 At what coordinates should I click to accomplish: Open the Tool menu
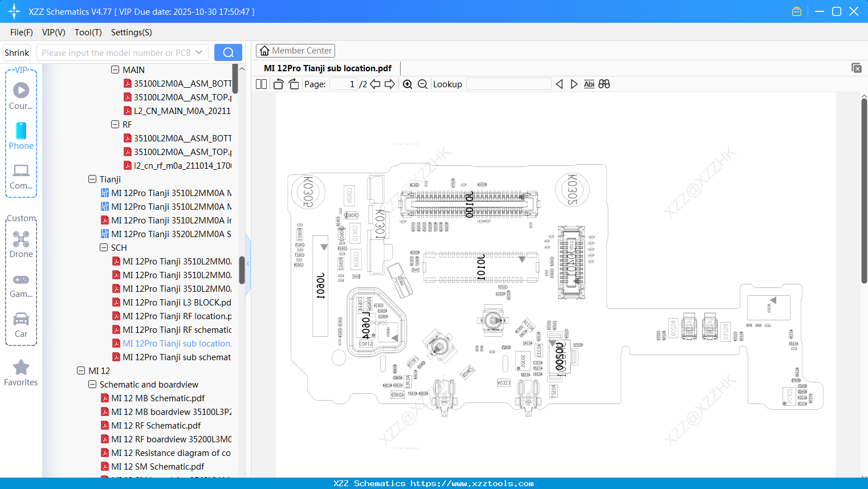(x=88, y=32)
